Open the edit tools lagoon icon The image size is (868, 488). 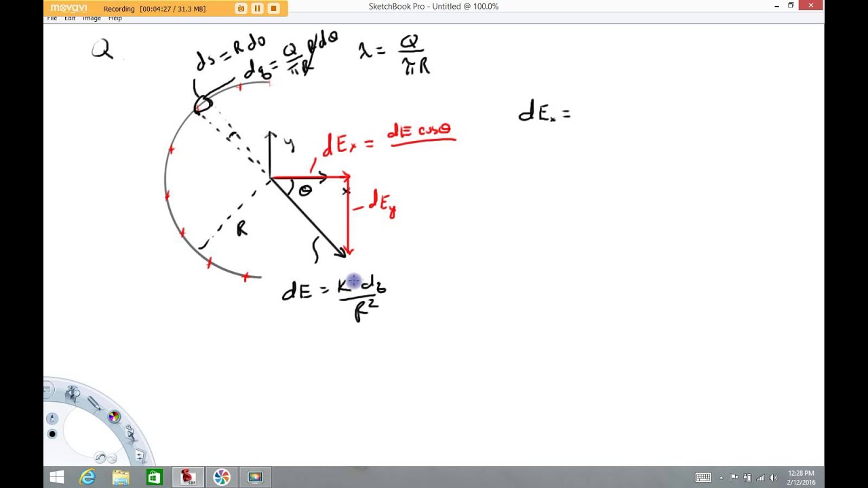pos(130,434)
